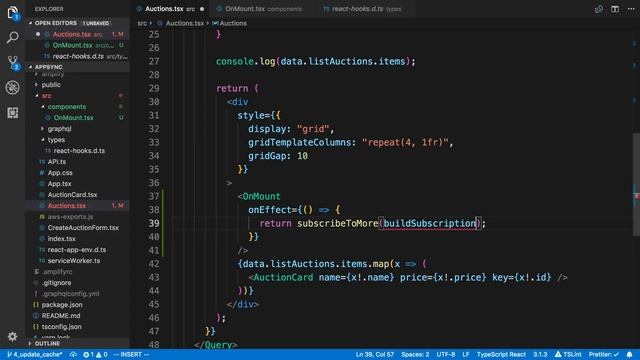Open react-hooks.d.ts in Open Editors list
The image size is (640, 360).
click(x=77, y=56)
